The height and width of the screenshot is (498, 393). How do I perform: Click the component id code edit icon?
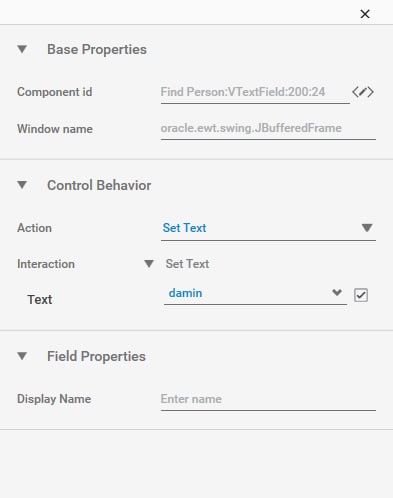pos(363,92)
